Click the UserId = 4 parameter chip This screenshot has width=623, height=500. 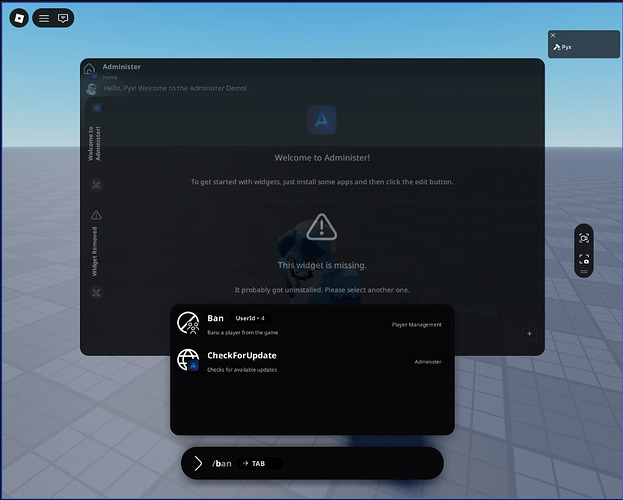(x=250, y=318)
